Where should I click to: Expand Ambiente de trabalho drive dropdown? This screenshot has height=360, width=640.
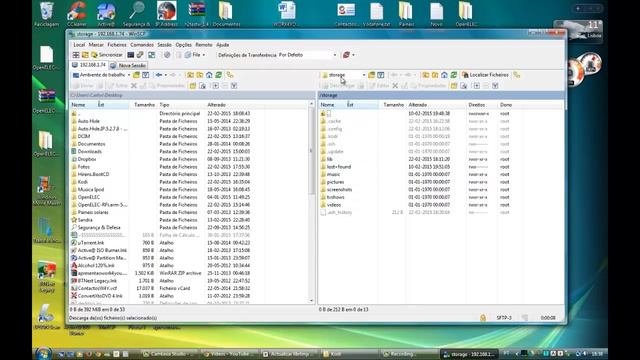click(129, 75)
